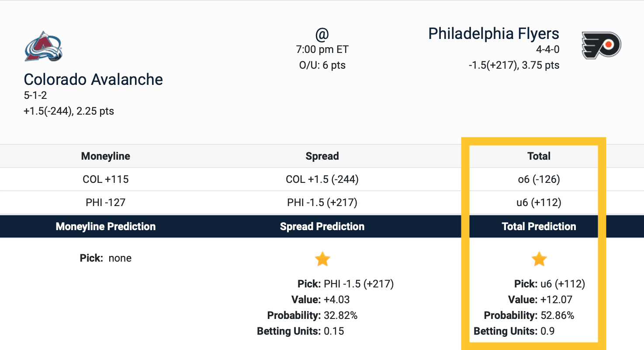The height and width of the screenshot is (350, 644).
Task: Click the star under Total Prediction
Action: pos(539,259)
